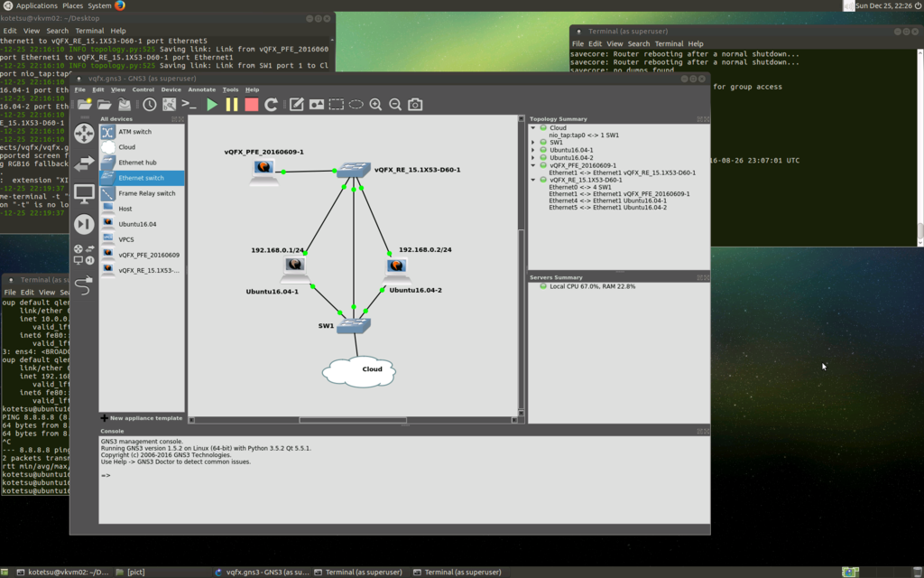Select Ethernet hub in the device list

142,163
